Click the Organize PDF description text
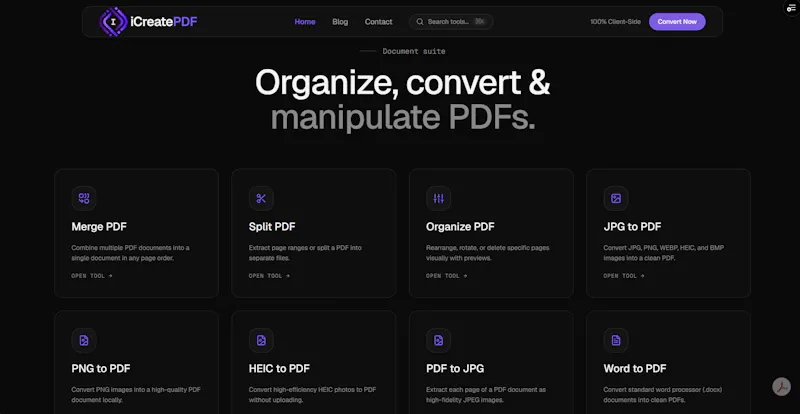This screenshot has width=800, height=414. click(x=488, y=253)
